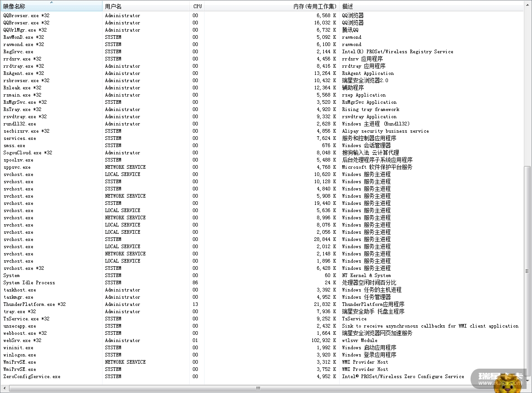The image size is (532, 393).
Task: Select WmiPrvSE.exe owned by NETWORK SERVICE
Action: click(261, 362)
